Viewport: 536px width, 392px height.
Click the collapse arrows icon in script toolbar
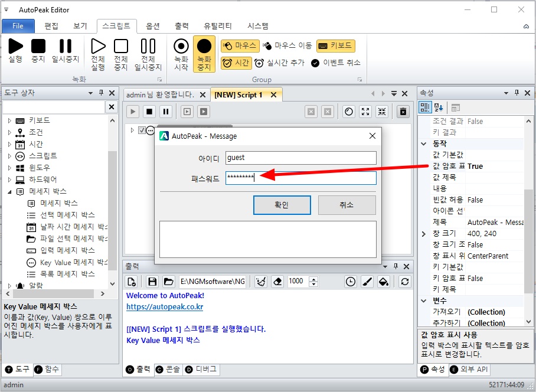(382, 112)
